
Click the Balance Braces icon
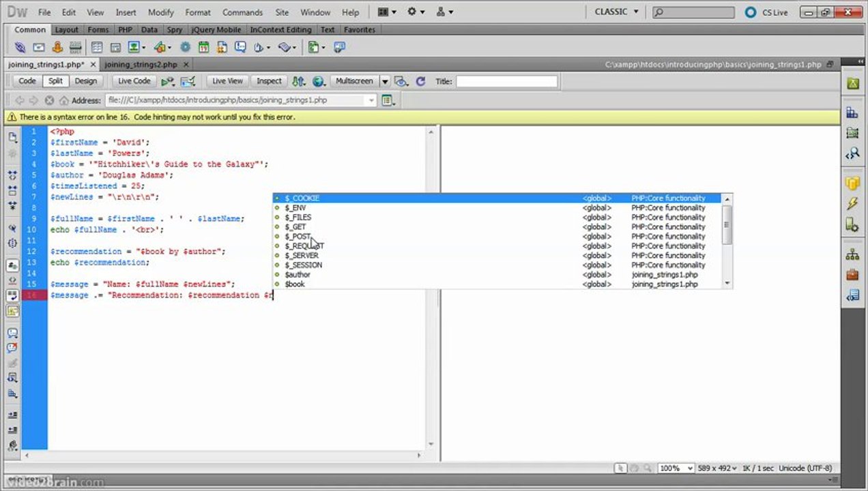[x=12, y=243]
